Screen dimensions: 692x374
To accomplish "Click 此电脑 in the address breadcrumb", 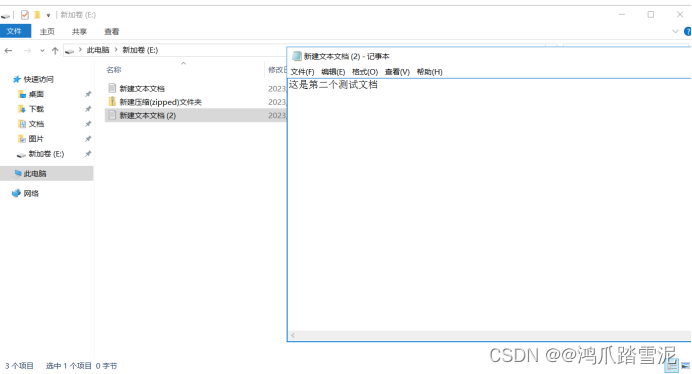I will pyautogui.click(x=98, y=50).
